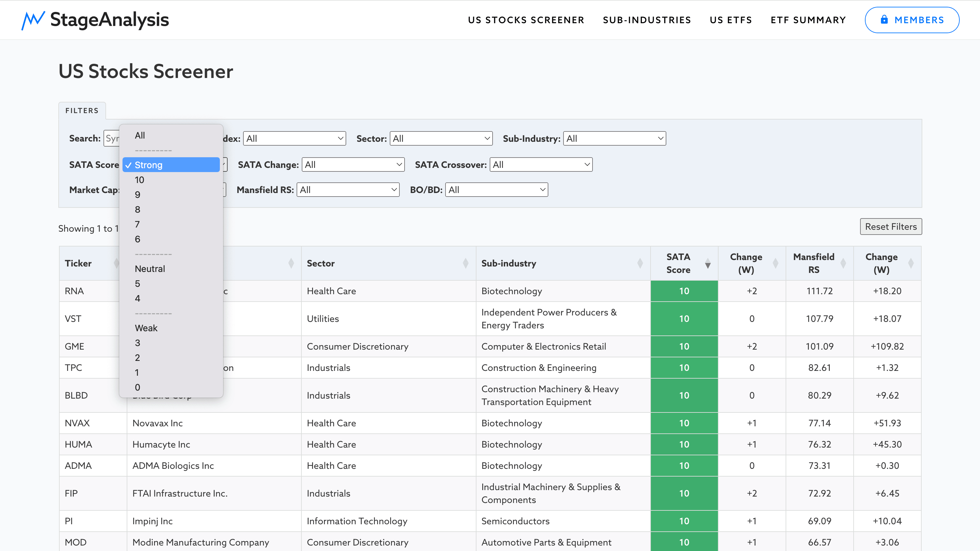This screenshot has width=980, height=551.
Task: Sort by last Change (W) column arrows
Action: pyautogui.click(x=911, y=264)
